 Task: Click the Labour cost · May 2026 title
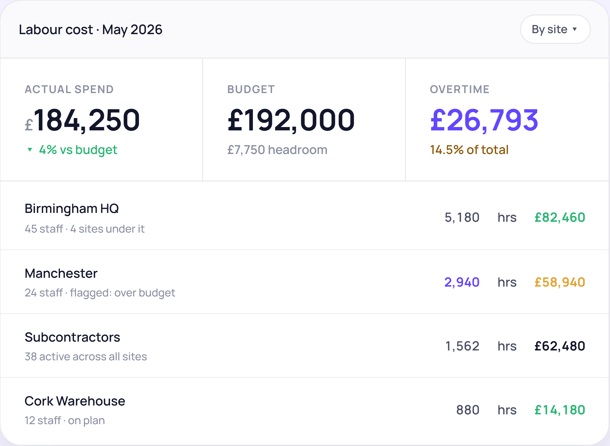point(91,30)
